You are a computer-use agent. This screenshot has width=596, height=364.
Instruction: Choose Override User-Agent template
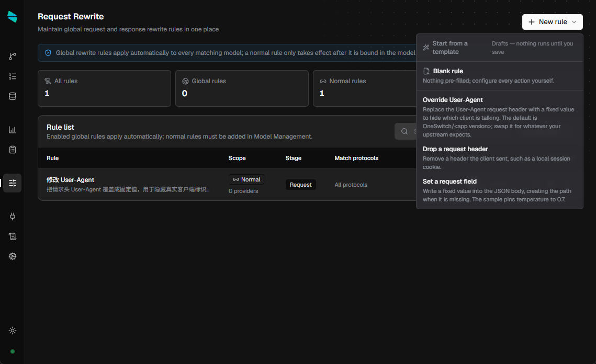[499, 117]
